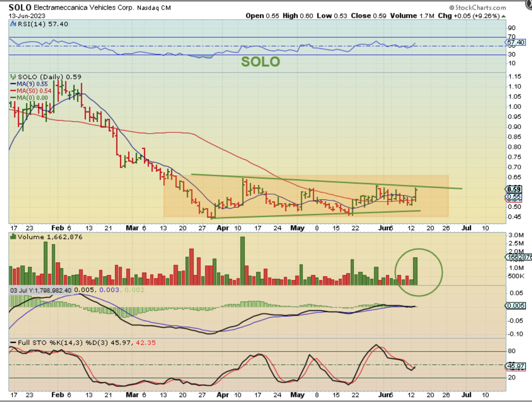Viewport: 532px width, 402px height.
Task: Click the Volume 1,662,876 panel label
Action: (50, 237)
